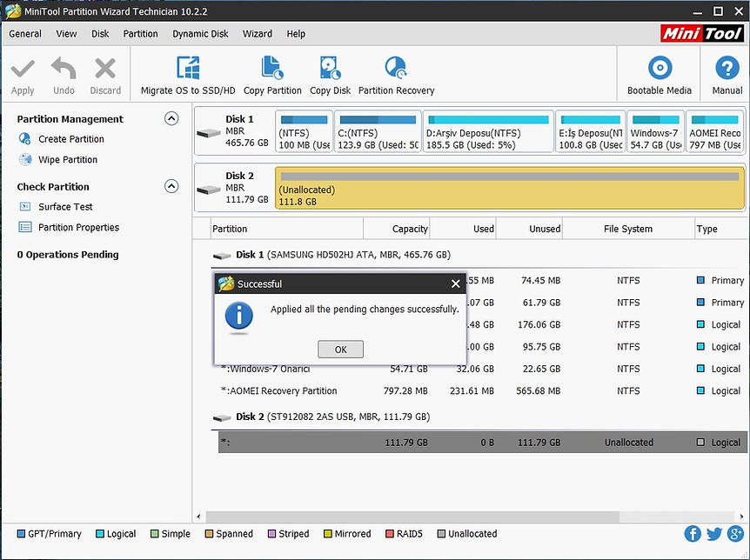Image resolution: width=750 pixels, height=560 pixels.
Task: Open the Disk menu
Action: coord(100,34)
